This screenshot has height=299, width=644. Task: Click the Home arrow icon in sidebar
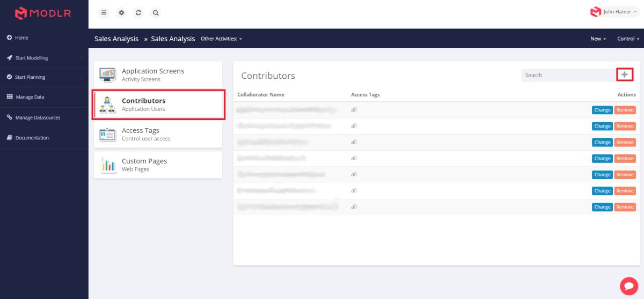[10, 38]
